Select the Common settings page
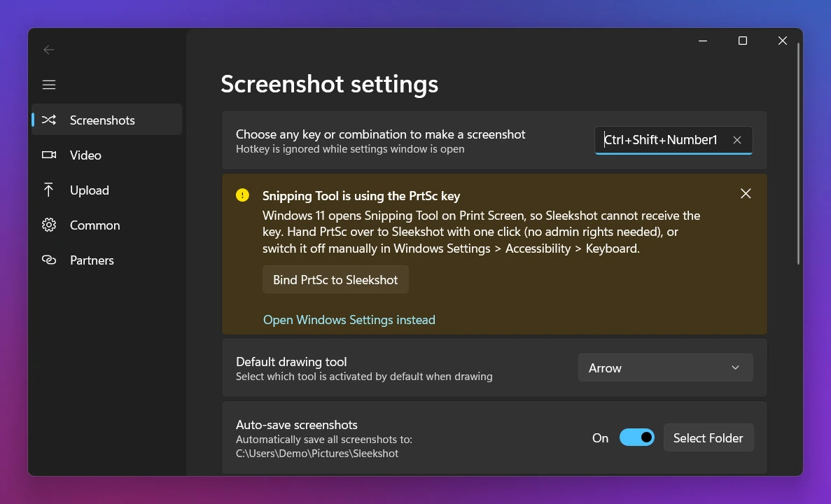Screen dimensions: 831x504 click(107, 225)
